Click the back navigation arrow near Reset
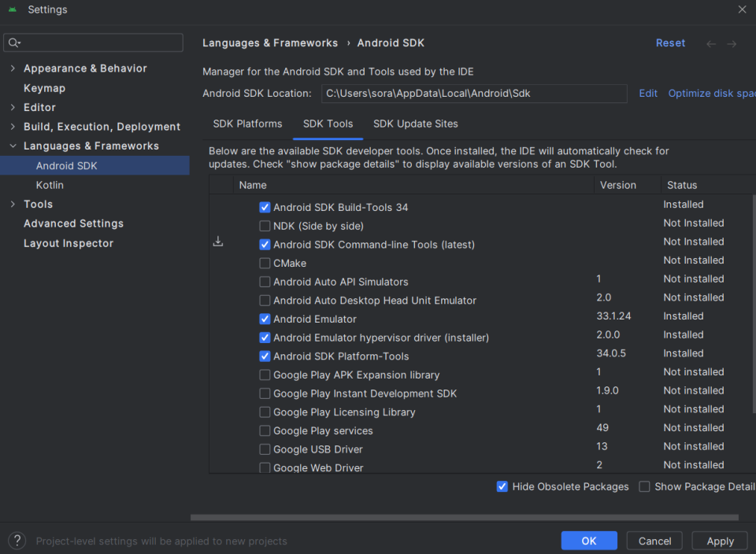Image resolution: width=756 pixels, height=554 pixels. [x=710, y=43]
